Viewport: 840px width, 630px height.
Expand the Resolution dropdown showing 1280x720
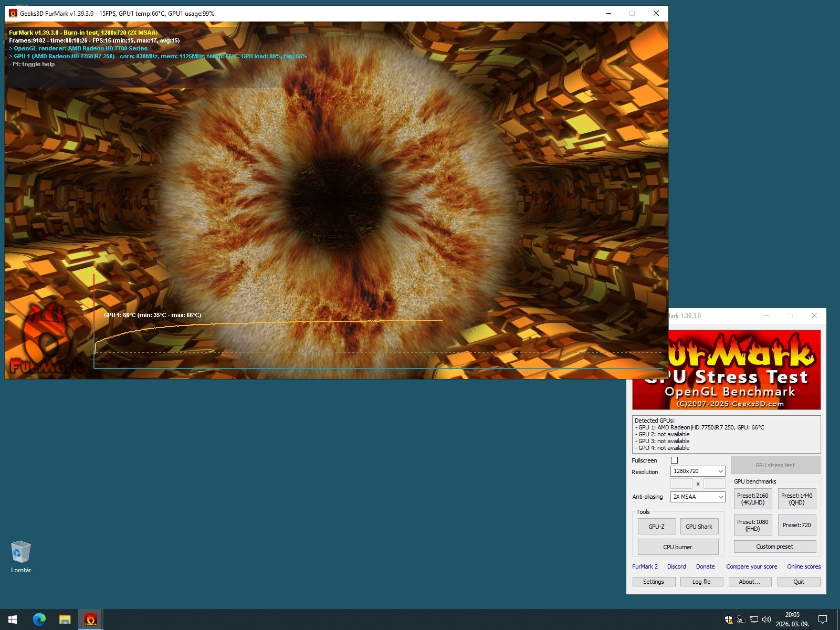[x=698, y=471]
